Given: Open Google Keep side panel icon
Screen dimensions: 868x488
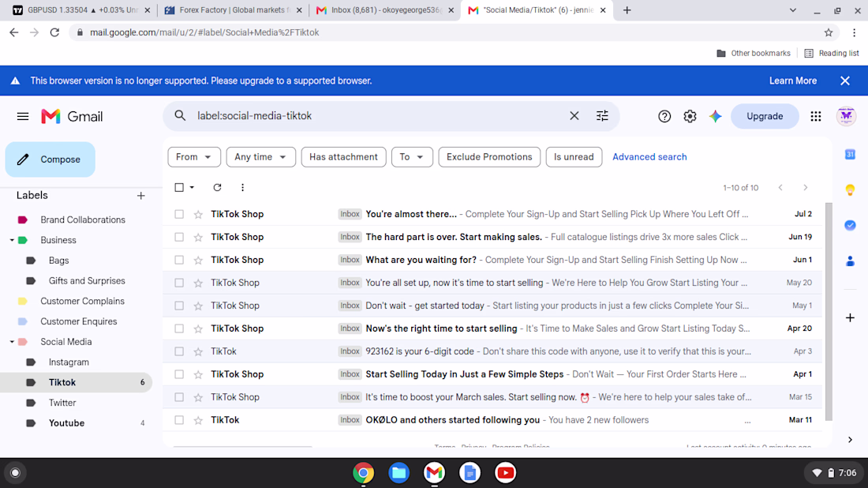Looking at the screenshot, I should 851,190.
